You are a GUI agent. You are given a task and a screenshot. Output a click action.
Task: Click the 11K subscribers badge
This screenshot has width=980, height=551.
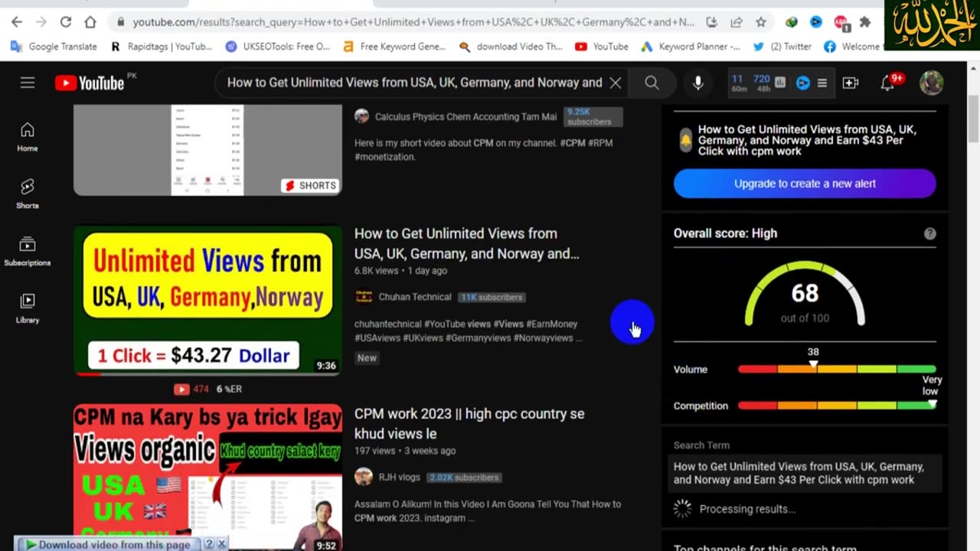tap(491, 297)
